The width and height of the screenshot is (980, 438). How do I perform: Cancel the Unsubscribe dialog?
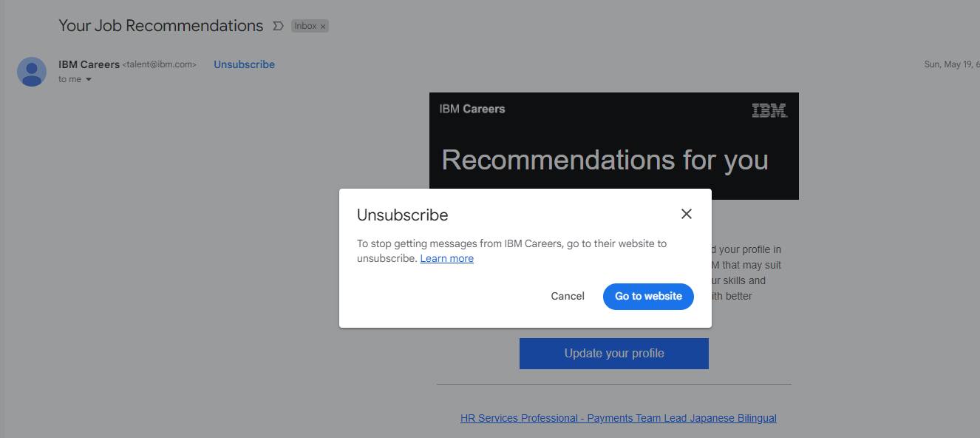tap(568, 296)
